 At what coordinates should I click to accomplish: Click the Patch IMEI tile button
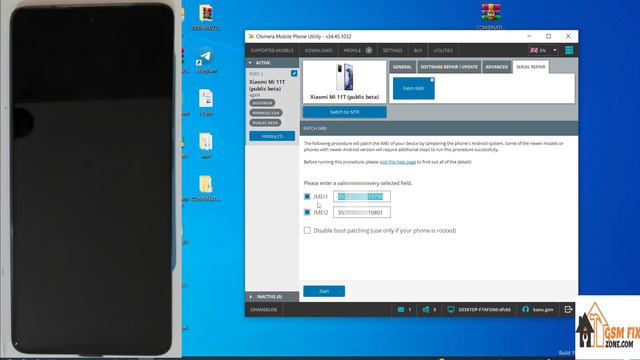click(413, 88)
